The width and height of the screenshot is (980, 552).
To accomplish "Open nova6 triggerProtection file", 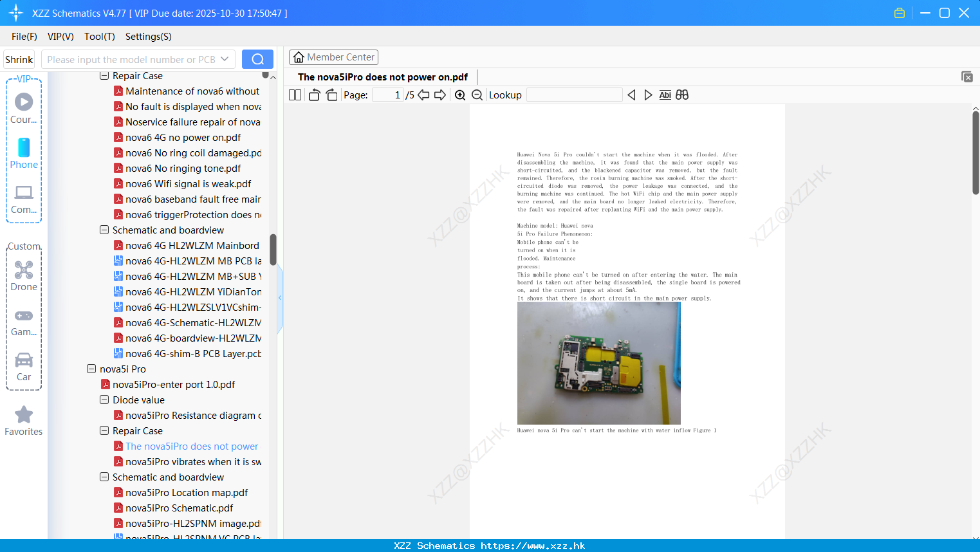I will click(x=187, y=215).
